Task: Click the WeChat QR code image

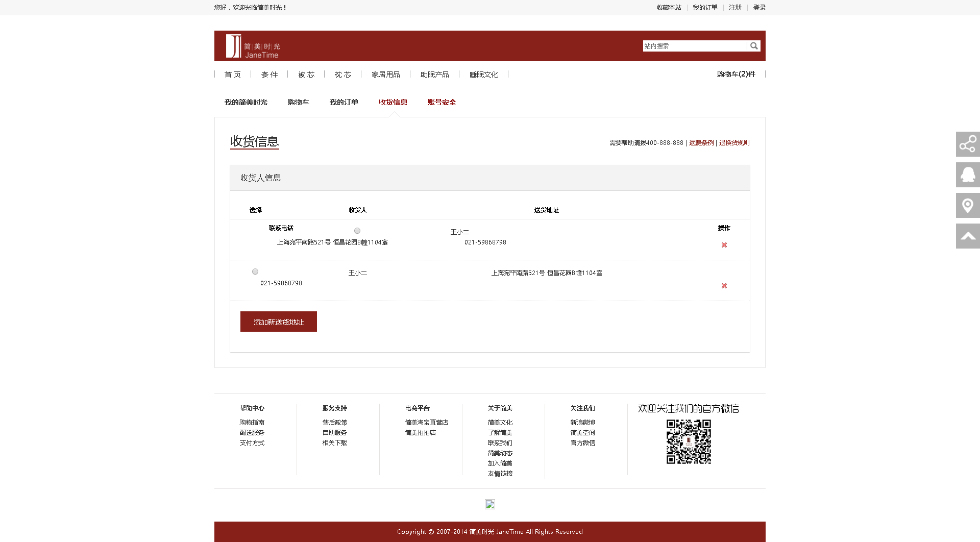Action: pyautogui.click(x=689, y=441)
